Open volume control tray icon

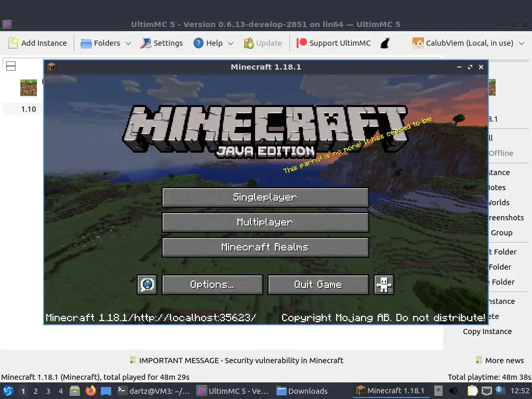(x=453, y=391)
